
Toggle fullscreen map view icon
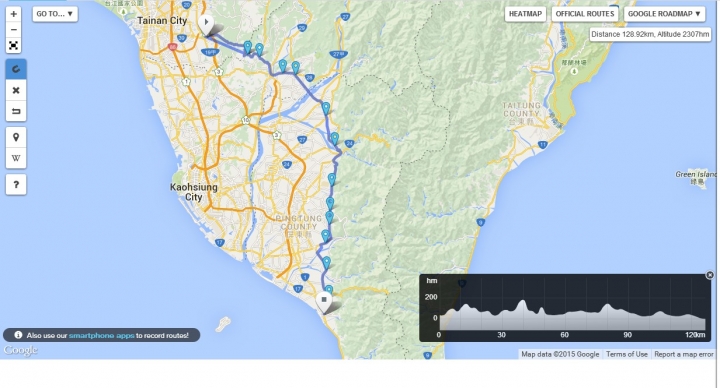(x=14, y=45)
